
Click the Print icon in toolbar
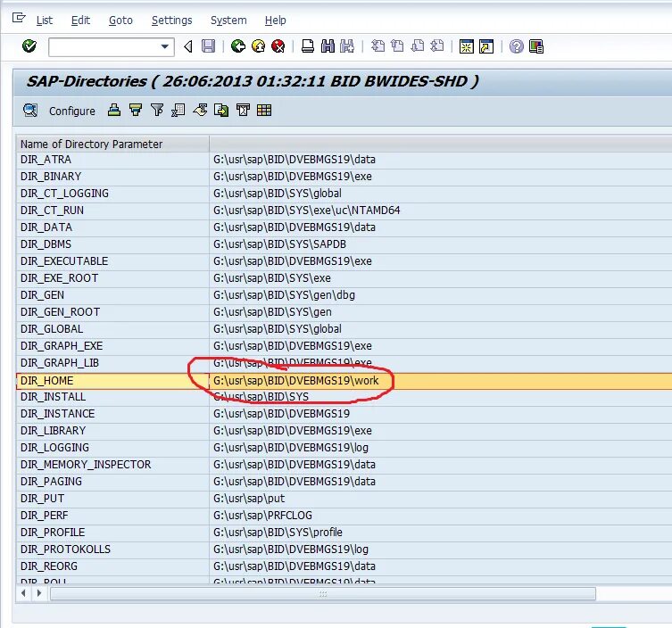(x=308, y=45)
